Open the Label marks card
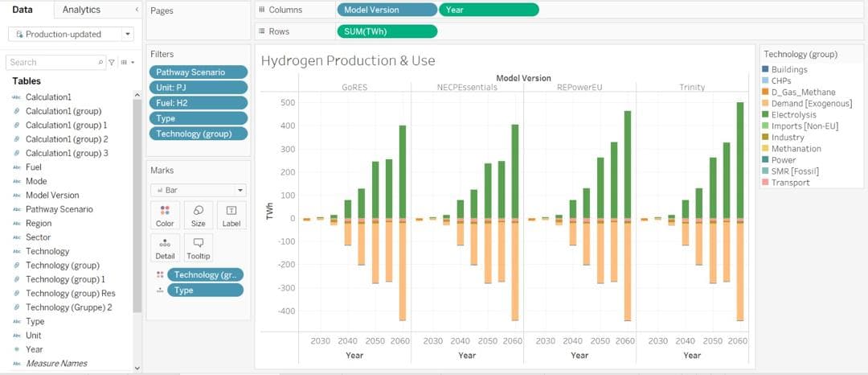This screenshot has height=375, width=868. [x=231, y=216]
